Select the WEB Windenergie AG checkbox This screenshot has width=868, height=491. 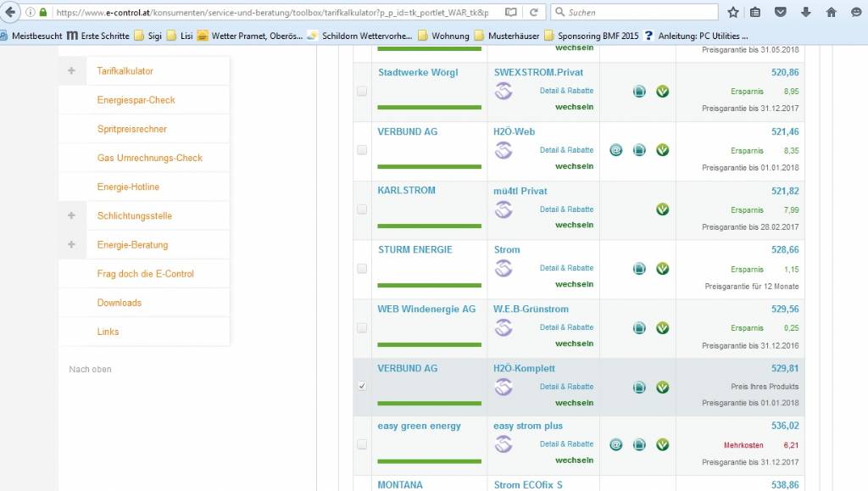click(362, 328)
